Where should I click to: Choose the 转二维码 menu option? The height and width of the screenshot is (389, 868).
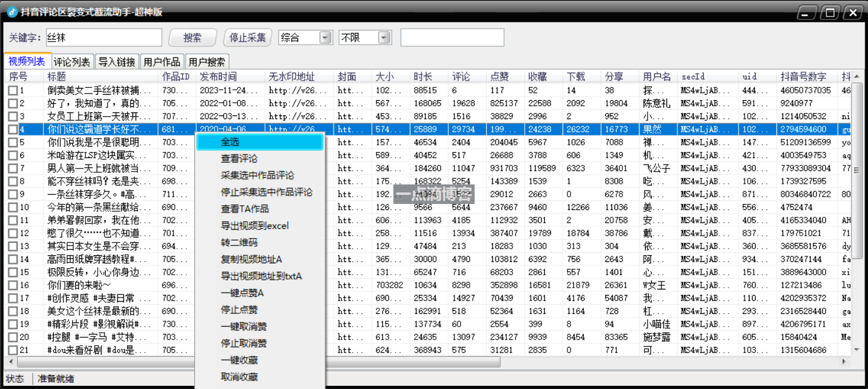(x=260, y=242)
